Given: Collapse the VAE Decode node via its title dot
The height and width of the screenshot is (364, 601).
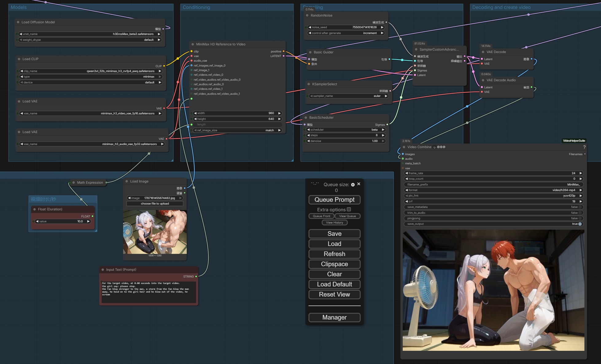Looking at the screenshot, I should coord(483,52).
